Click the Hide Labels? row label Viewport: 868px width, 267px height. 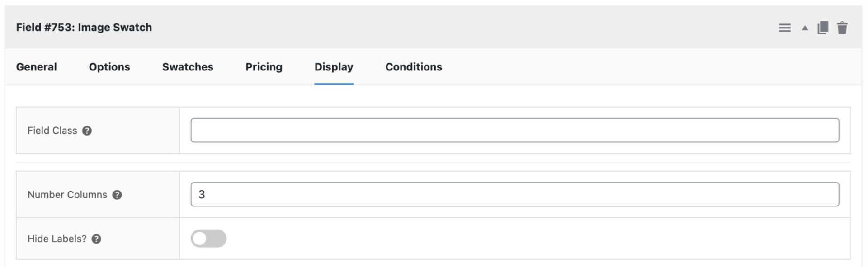coord(57,239)
